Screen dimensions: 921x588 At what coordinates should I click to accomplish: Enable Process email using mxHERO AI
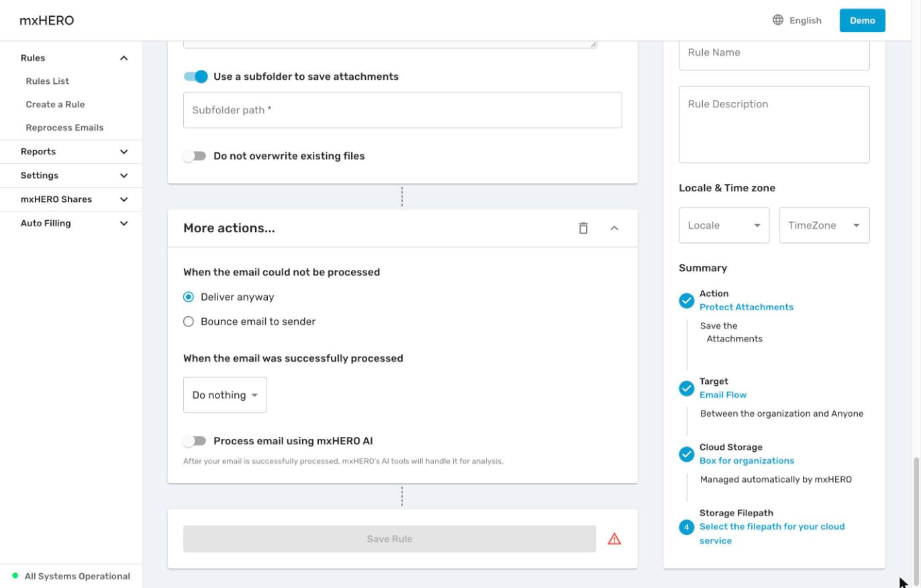pos(195,441)
